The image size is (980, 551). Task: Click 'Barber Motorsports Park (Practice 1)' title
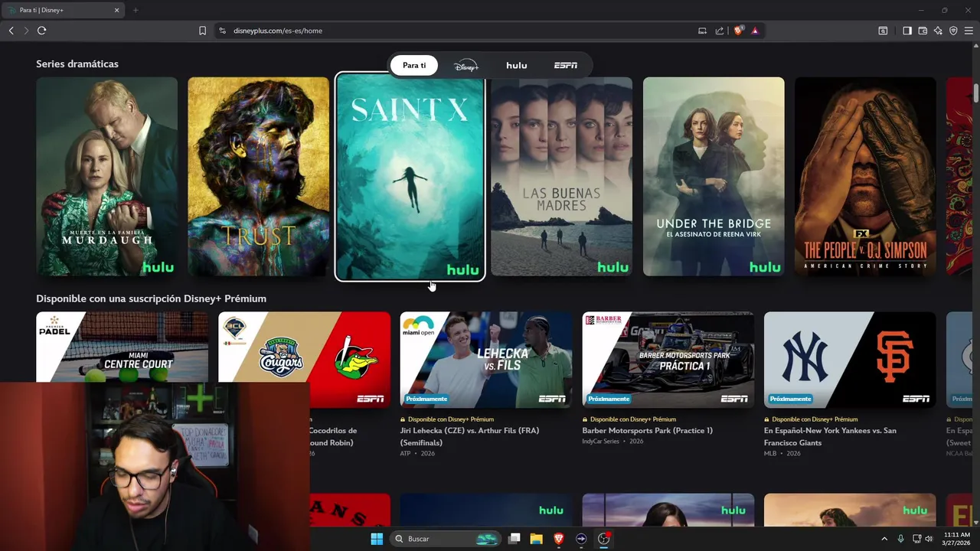point(647,430)
